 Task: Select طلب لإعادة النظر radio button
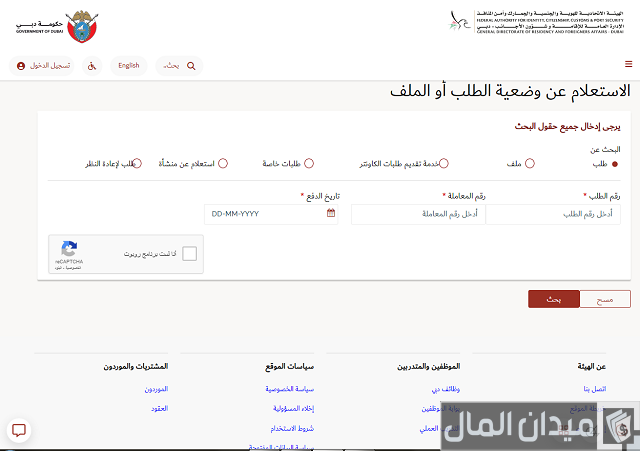[x=137, y=164]
